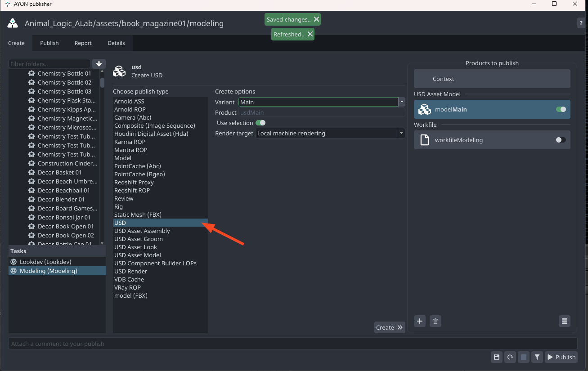Toggle the 'Use selection' switch
Viewport: 588px width, 371px height.
click(x=260, y=123)
